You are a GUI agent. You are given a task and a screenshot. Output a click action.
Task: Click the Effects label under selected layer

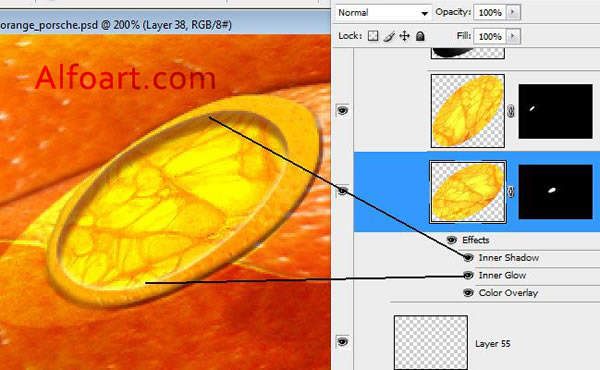coord(476,240)
